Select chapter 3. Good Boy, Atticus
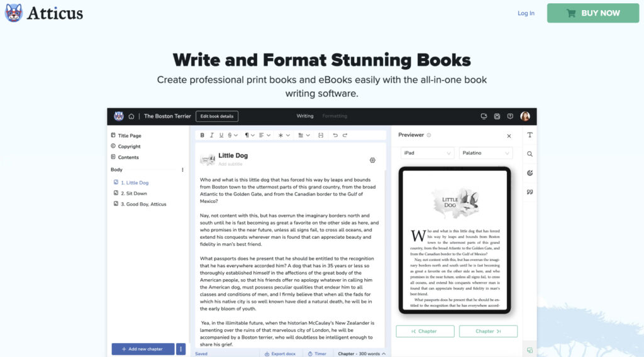Screen dimensions: 644x357 click(140, 204)
